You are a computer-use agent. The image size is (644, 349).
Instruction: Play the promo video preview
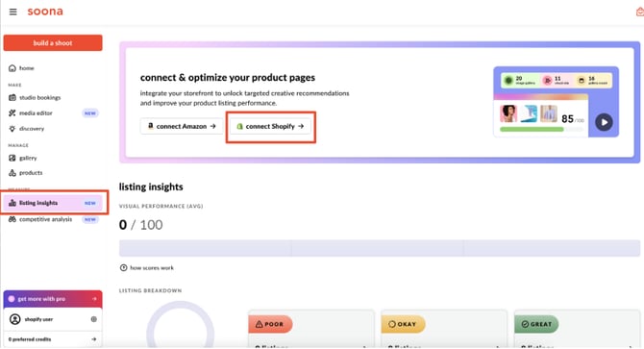[604, 122]
